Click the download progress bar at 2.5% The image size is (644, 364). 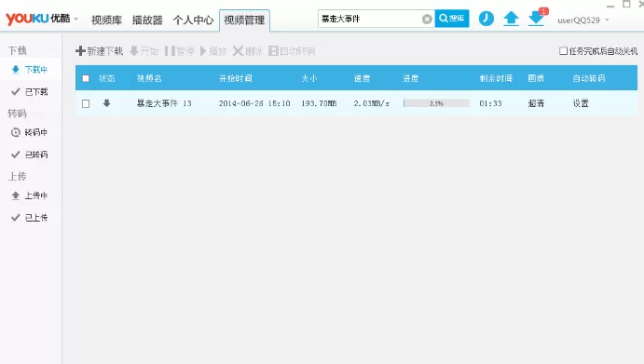click(436, 103)
